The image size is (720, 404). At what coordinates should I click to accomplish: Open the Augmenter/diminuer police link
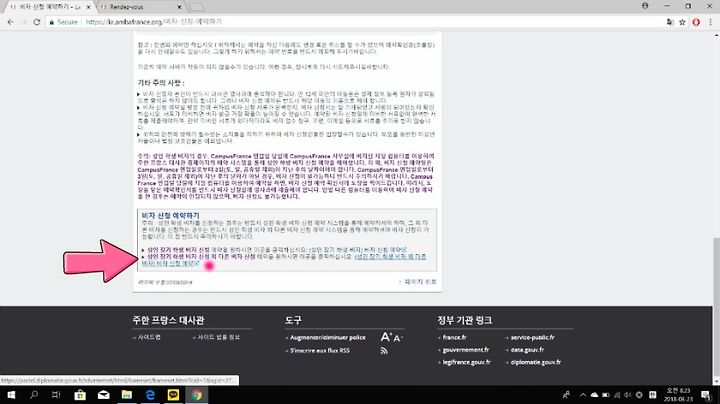(327, 337)
